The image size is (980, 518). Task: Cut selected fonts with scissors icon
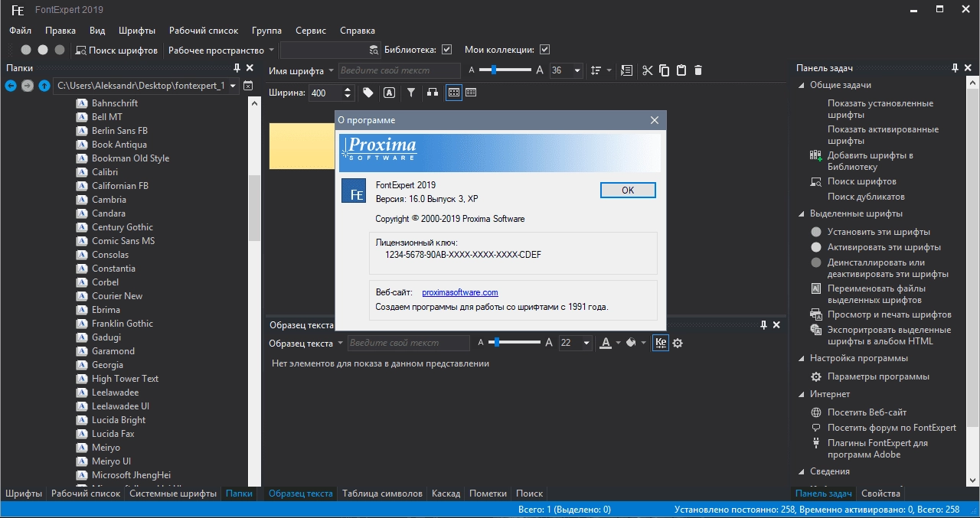pos(648,70)
